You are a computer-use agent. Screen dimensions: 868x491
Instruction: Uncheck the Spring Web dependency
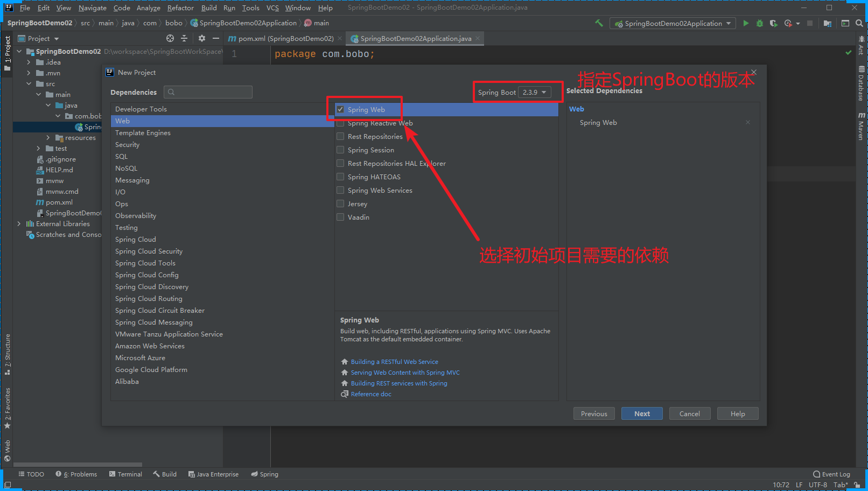click(340, 109)
